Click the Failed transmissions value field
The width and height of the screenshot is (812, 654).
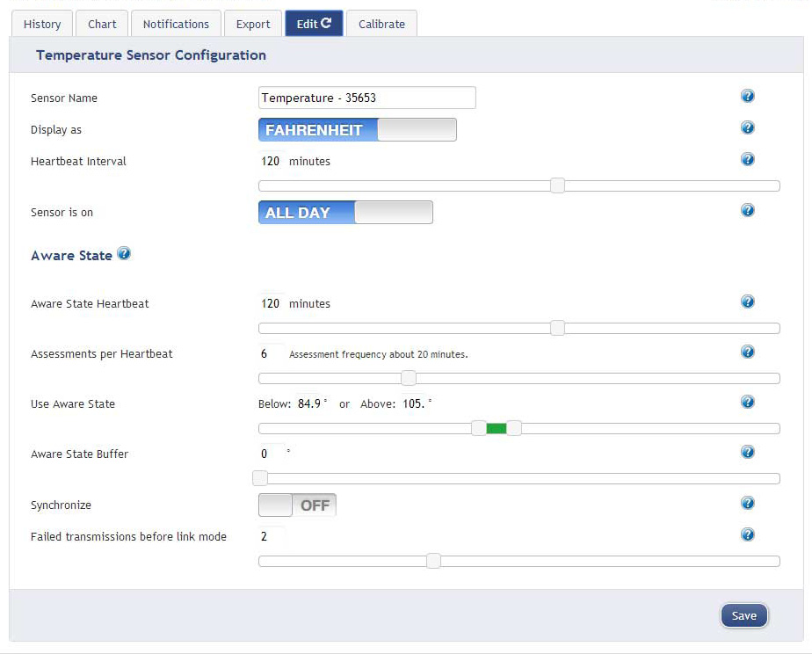(x=271, y=536)
